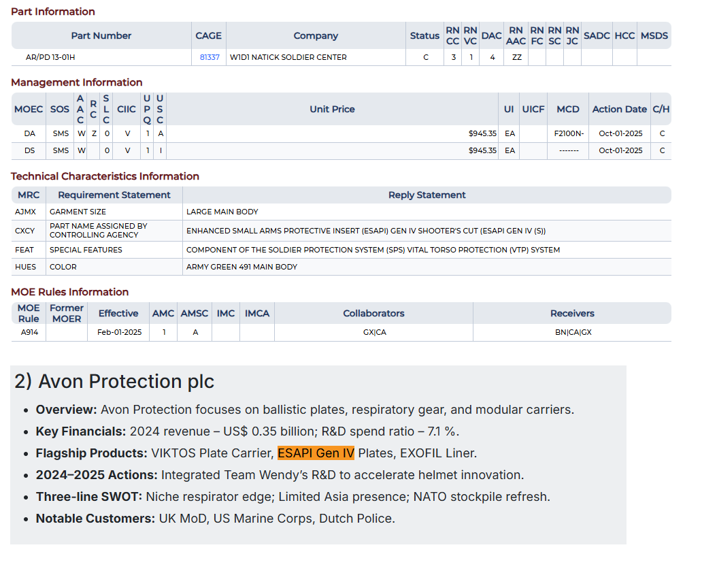This screenshot has width=717, height=588.
Task: Click unit price $945.35 in DA row
Action: pos(482,133)
